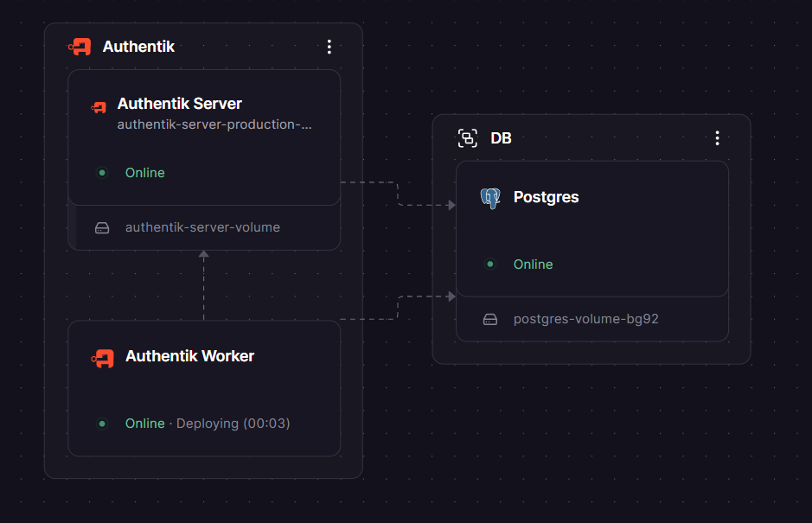812x523 pixels.
Task: Click the Authentik Server title text
Action: (x=180, y=104)
